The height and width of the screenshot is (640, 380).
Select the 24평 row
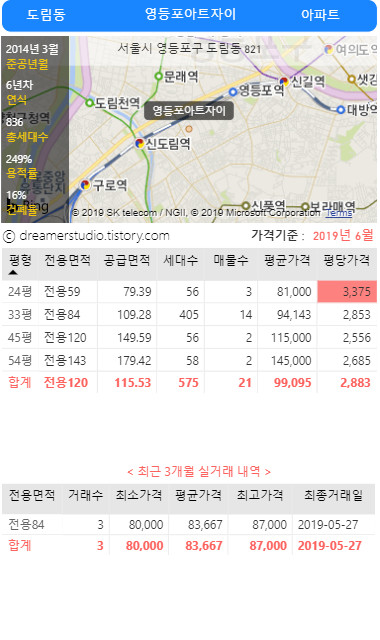click(x=189, y=291)
